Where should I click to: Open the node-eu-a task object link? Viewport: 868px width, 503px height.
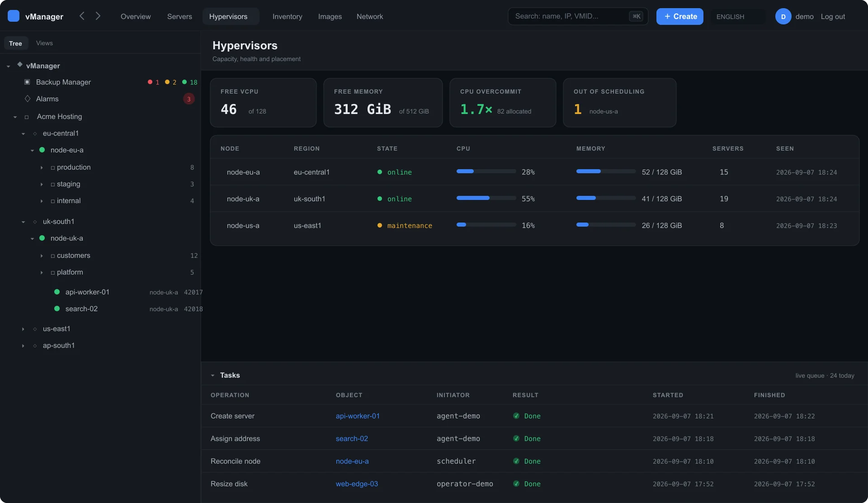pyautogui.click(x=352, y=461)
